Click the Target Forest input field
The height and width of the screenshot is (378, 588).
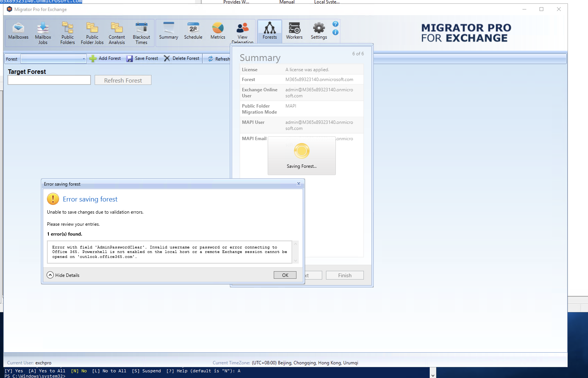point(49,80)
